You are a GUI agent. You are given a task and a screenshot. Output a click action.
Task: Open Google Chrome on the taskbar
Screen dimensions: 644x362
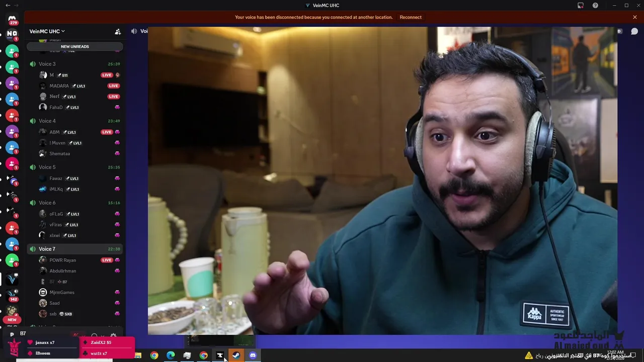pos(154,355)
